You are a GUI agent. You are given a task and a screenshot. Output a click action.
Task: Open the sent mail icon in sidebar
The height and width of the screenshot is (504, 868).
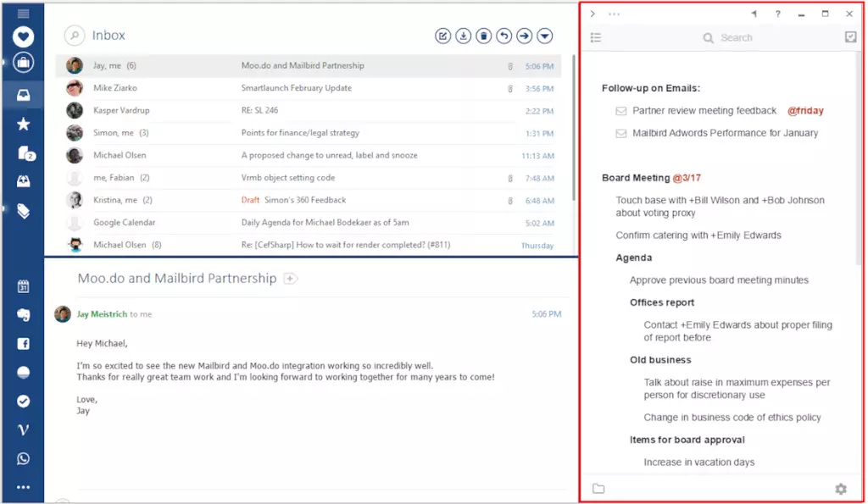[23, 181]
